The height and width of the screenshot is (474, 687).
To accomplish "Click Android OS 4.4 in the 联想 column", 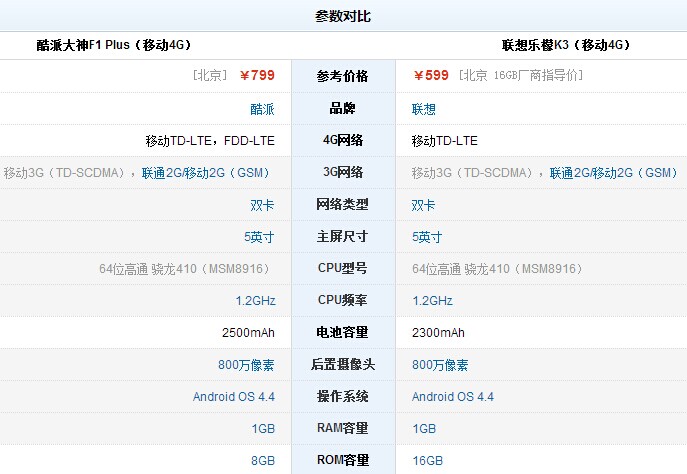I will 453,396.
